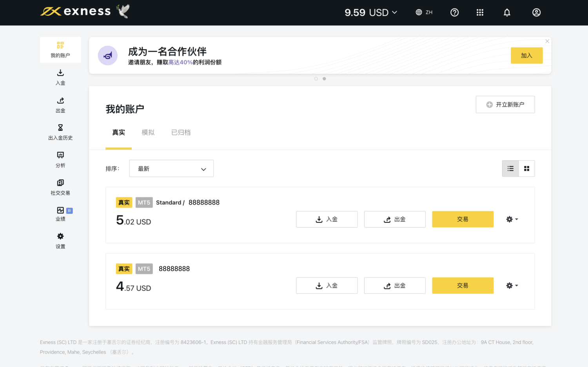This screenshot has width=588, height=367.
Task: Switch to the 已归档 archived tab
Action: pyautogui.click(x=181, y=132)
